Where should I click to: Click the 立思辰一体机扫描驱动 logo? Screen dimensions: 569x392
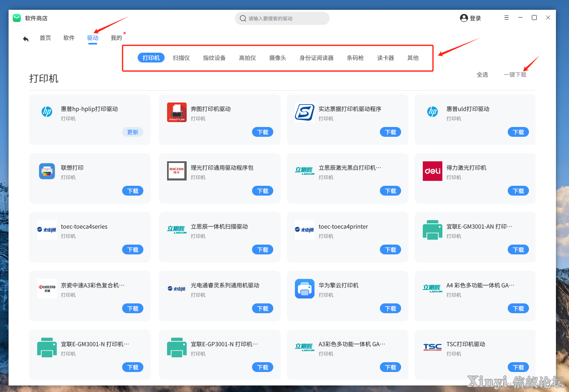(x=177, y=229)
